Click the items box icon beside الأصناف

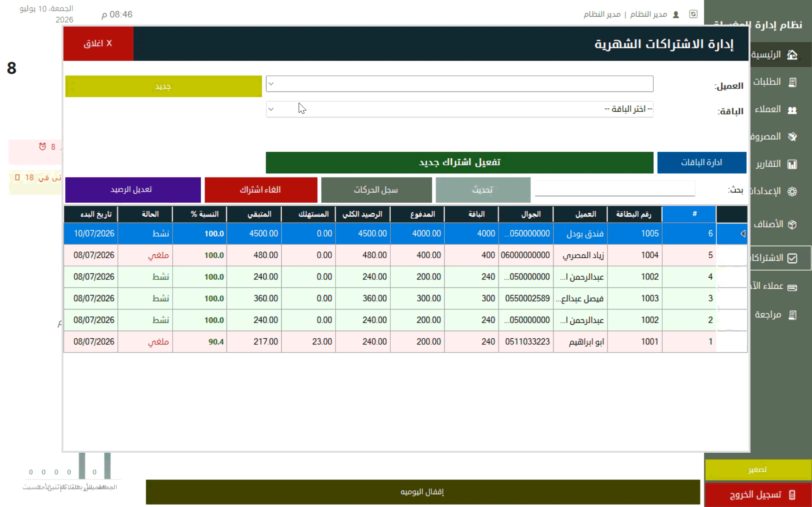coord(792,224)
